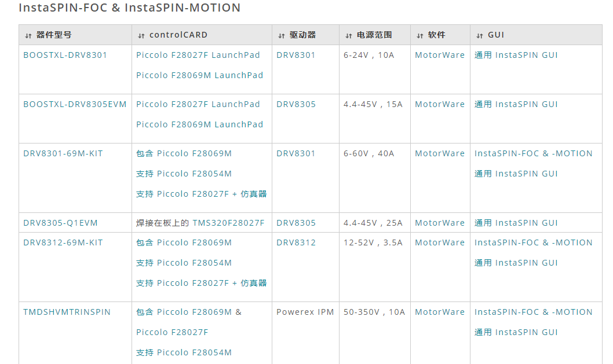This screenshot has width=613, height=364.
Task: Open the DRV8312-69M-KIT link
Action: tap(63, 242)
